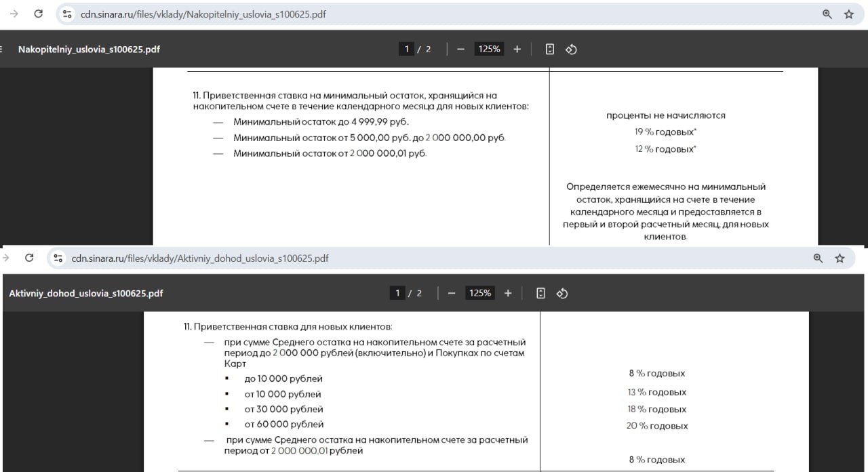Viewport: 868px width, 472px height.
Task: Click the 'от 10 000 рублей' bullet
Action: pyautogui.click(x=283, y=394)
